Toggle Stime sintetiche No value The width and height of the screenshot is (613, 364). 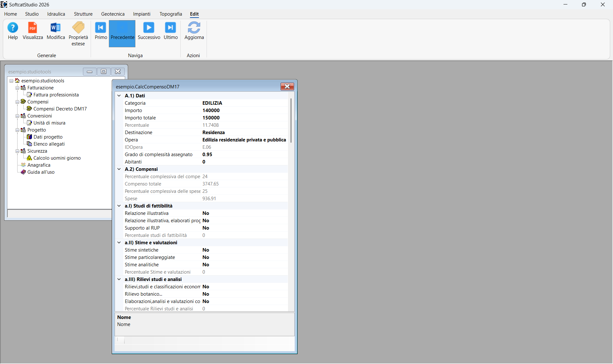click(x=244, y=250)
